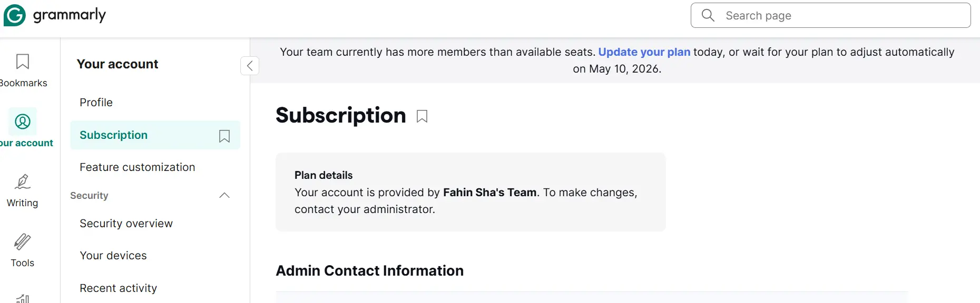Select the Your account sidebar icon
The image size is (980, 303).
point(23,122)
